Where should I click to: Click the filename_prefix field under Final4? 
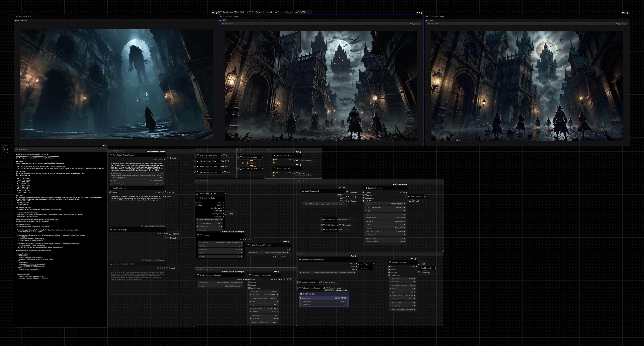point(321,24)
